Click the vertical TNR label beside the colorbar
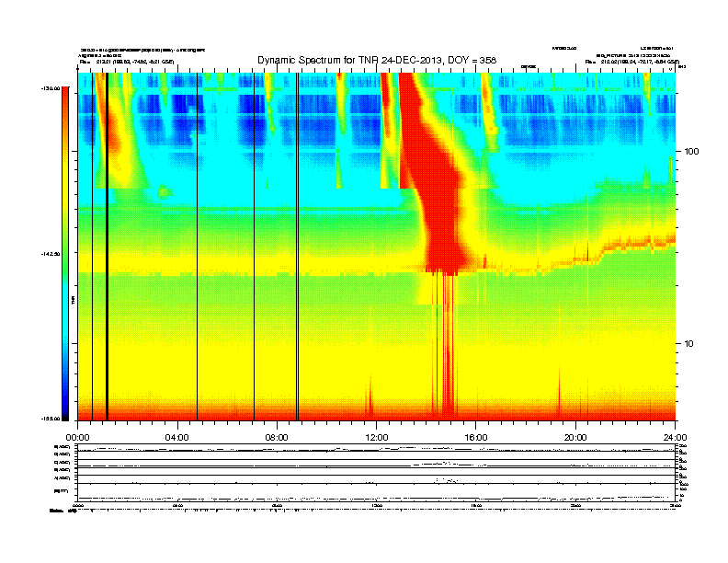The image size is (728, 563). (x=73, y=301)
